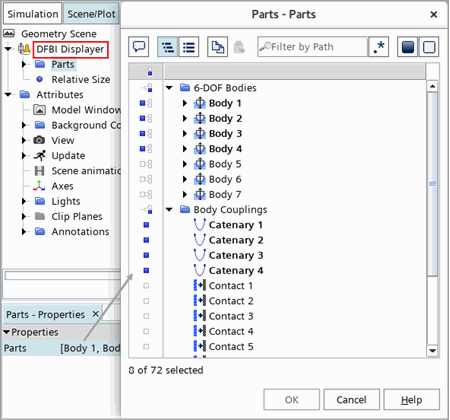Click the deselect-all empty square icon
The width and height of the screenshot is (450, 420).
point(429,47)
